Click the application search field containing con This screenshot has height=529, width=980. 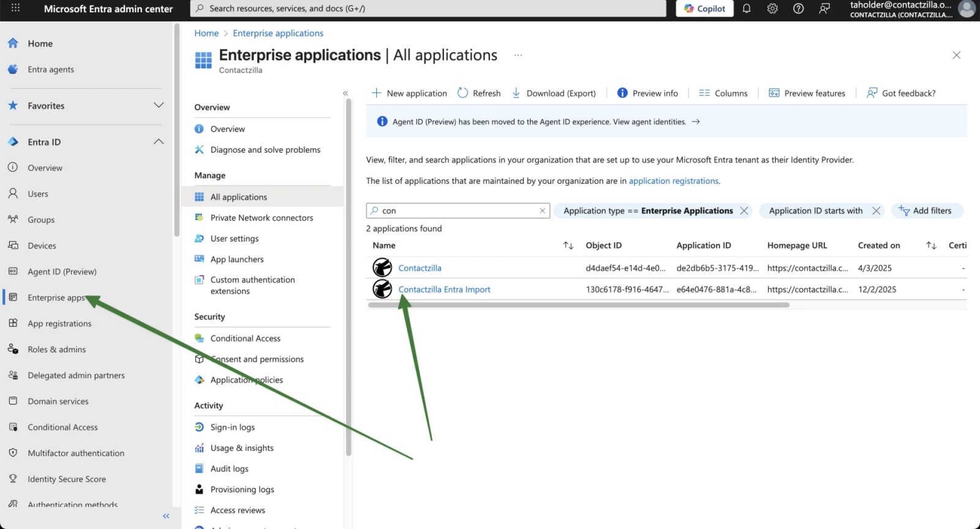tap(458, 211)
